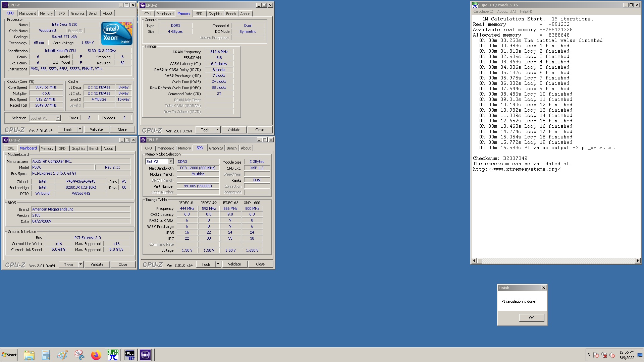Open the Calculate(C) menu in Super PI

click(x=483, y=11)
